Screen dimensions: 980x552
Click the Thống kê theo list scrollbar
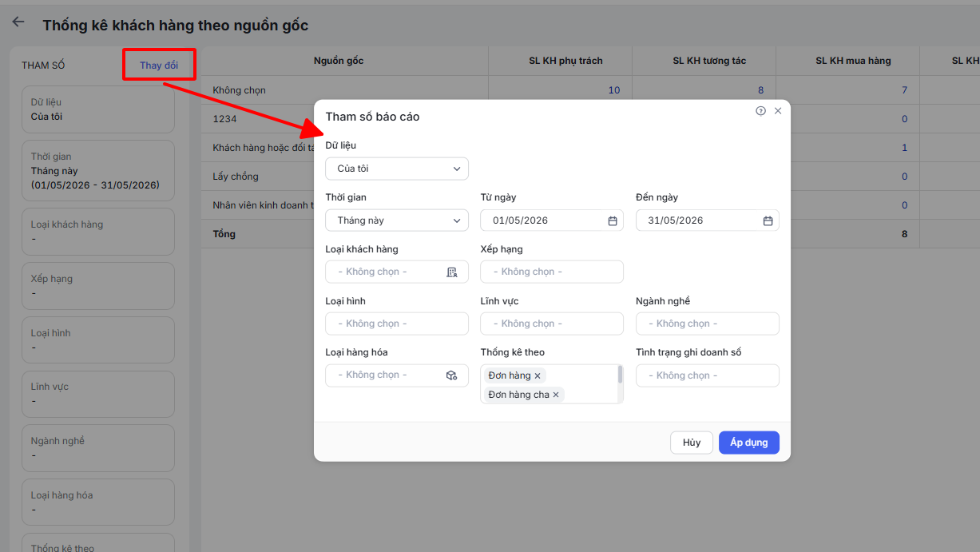click(x=620, y=375)
